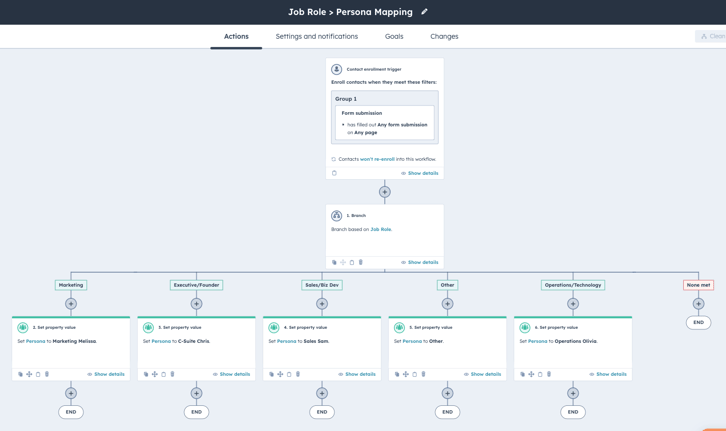Click the "Contact enrollment trigger" heading
This screenshot has height=431, width=726.
pyautogui.click(x=374, y=69)
